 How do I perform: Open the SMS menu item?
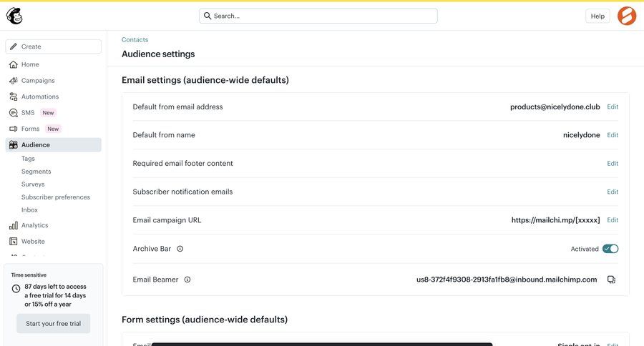click(54, 112)
